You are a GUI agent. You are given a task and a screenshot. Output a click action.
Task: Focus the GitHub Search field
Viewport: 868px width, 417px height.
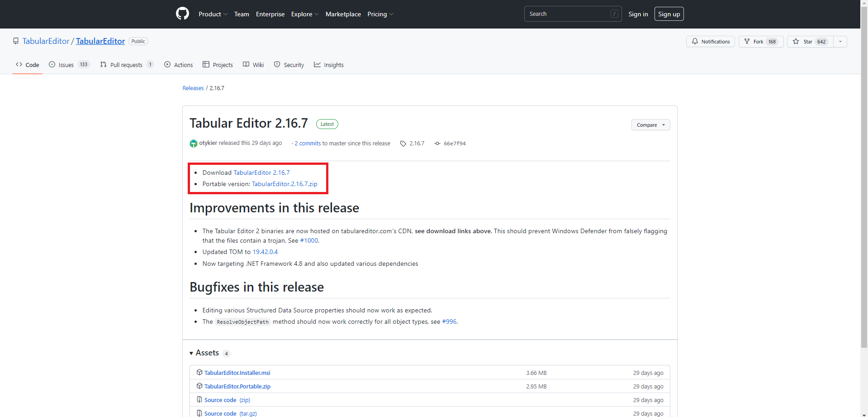click(x=573, y=14)
